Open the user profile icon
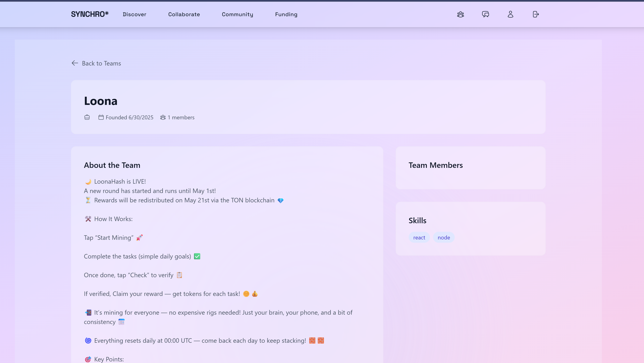The image size is (644, 363). 510,14
